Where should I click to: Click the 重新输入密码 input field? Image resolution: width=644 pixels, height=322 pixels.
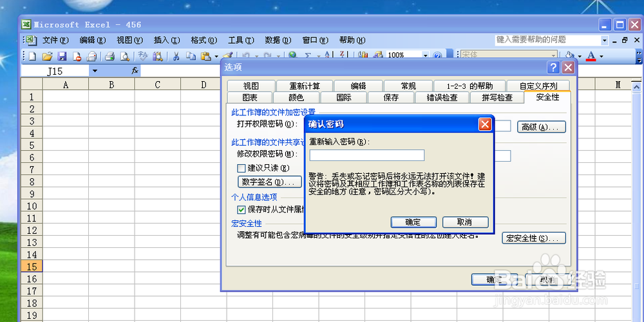(x=367, y=155)
